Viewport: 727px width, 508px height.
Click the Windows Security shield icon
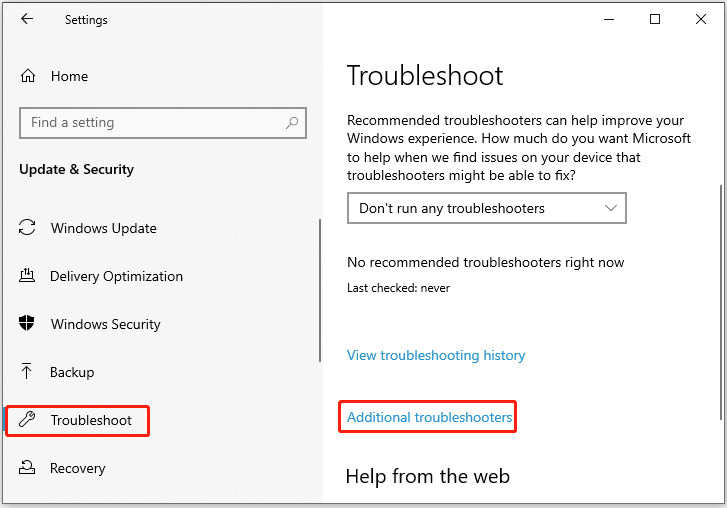[27, 323]
